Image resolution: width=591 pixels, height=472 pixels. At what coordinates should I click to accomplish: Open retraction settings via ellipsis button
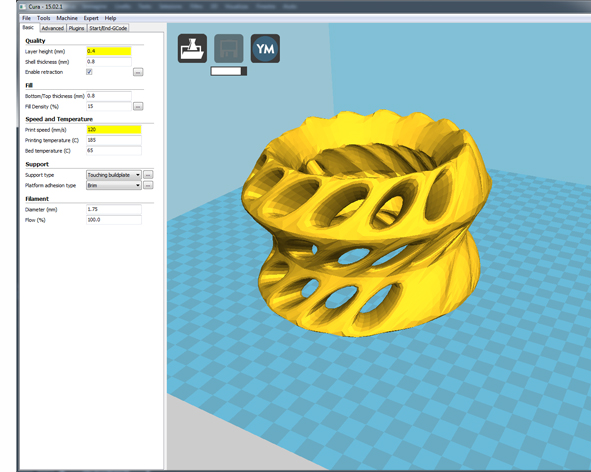(138, 72)
